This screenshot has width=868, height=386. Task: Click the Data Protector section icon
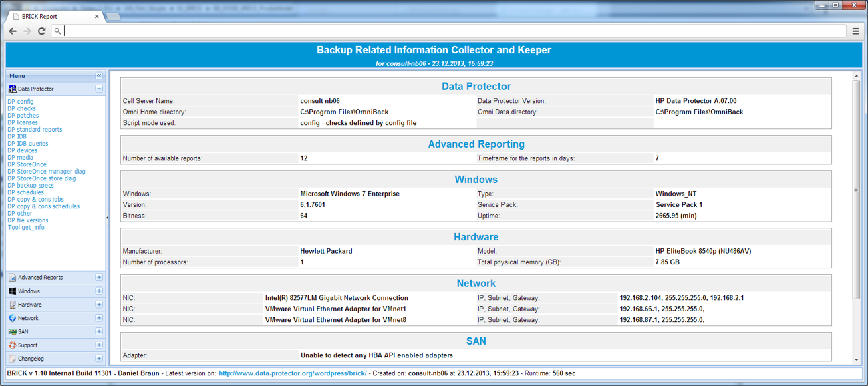[12, 89]
